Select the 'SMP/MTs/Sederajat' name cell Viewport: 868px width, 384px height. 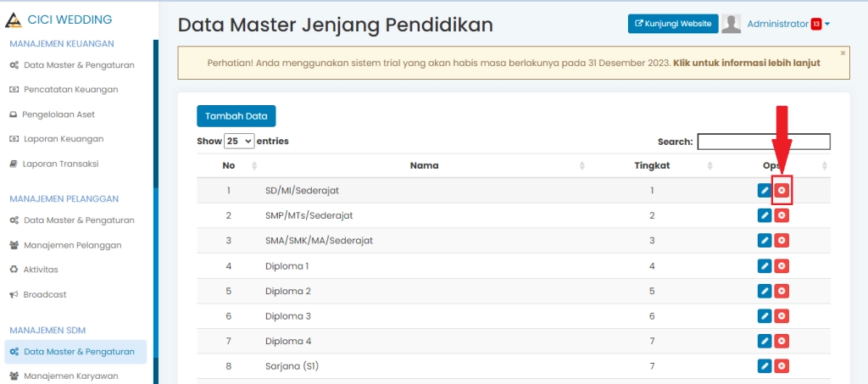[309, 215]
